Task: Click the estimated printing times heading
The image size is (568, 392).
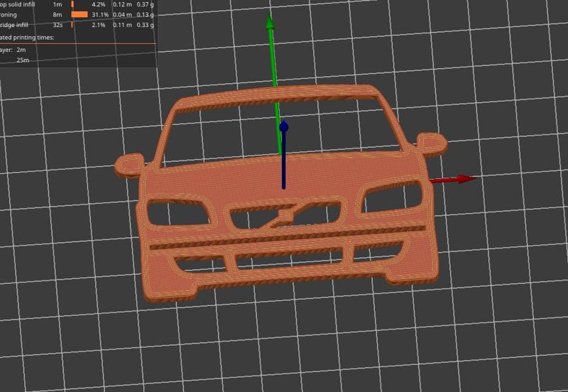Action: (27, 38)
